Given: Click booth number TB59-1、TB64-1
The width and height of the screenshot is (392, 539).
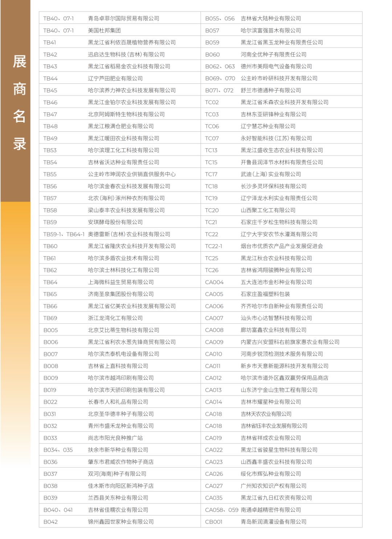Looking at the screenshot, I should (62, 234).
